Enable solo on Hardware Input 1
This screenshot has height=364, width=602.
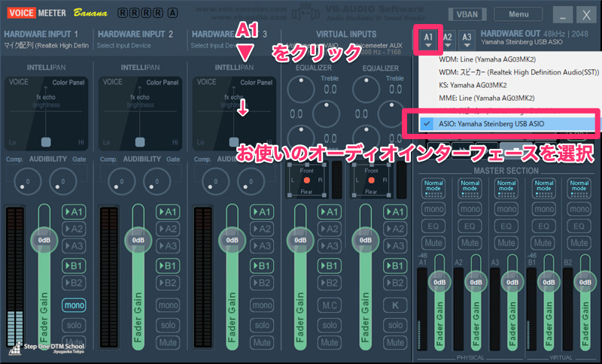click(74, 325)
